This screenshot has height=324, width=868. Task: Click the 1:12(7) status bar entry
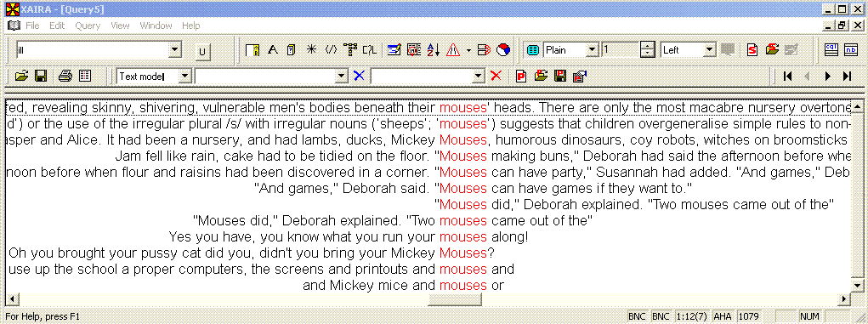click(691, 316)
